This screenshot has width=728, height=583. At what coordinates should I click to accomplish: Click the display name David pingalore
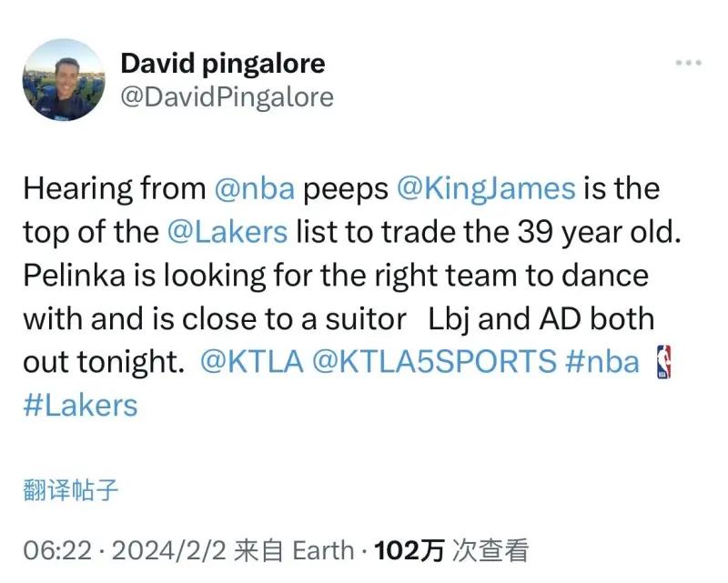tap(223, 63)
